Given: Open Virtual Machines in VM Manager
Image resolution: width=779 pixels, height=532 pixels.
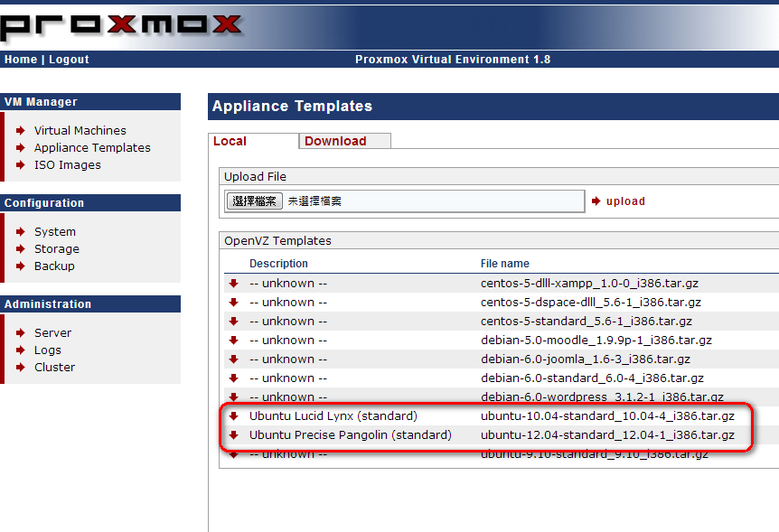Looking at the screenshot, I should pos(80,131).
